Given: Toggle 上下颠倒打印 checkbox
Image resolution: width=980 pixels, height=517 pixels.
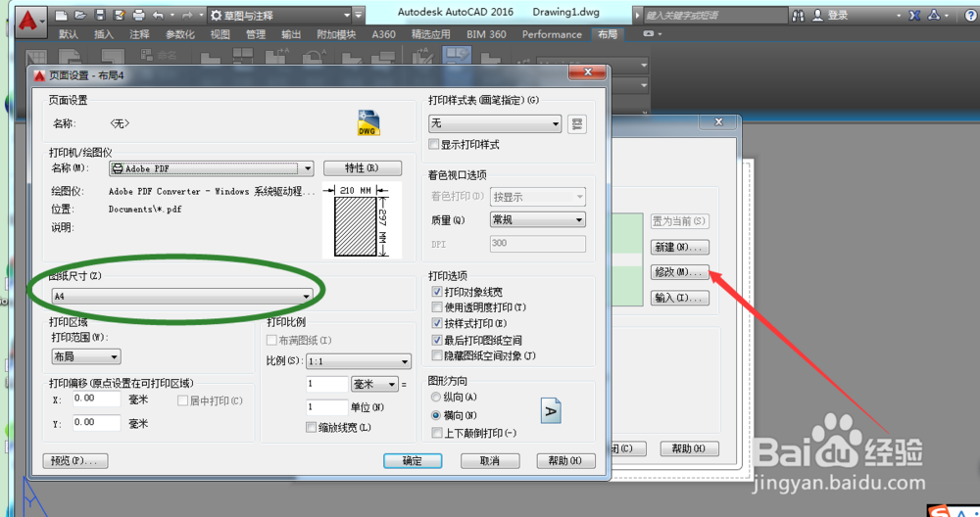Looking at the screenshot, I should (437, 433).
